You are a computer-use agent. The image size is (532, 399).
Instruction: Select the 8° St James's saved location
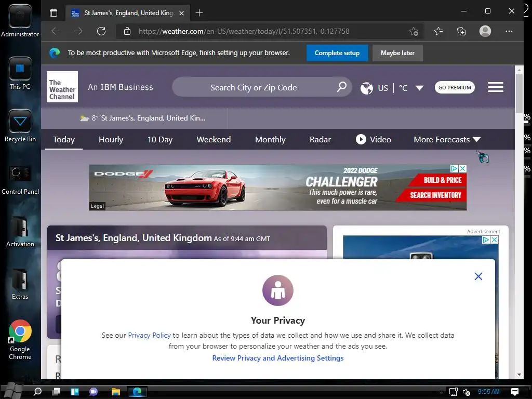click(x=142, y=118)
